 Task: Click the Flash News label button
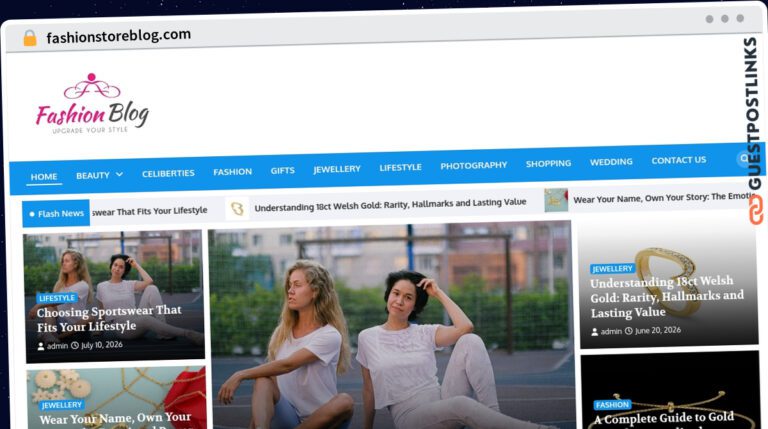click(x=56, y=214)
